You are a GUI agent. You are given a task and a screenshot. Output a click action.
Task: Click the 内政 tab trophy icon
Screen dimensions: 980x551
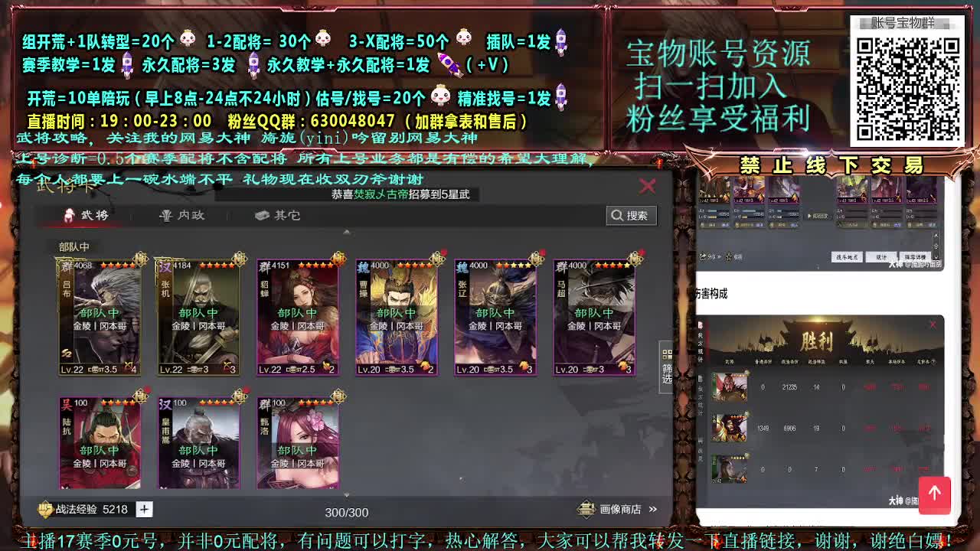(165, 216)
